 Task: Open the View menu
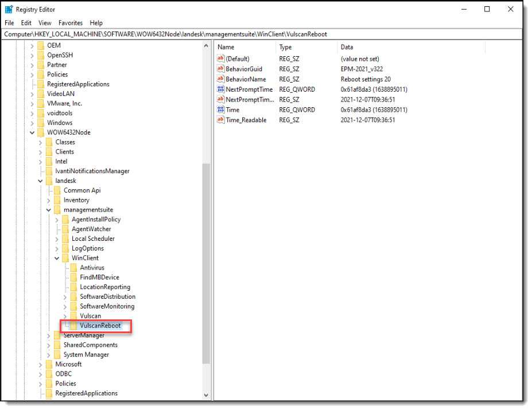pyautogui.click(x=44, y=23)
